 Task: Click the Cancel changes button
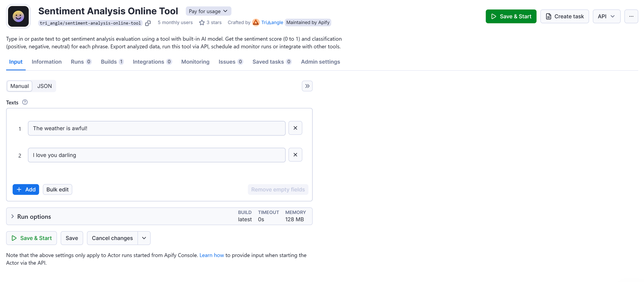[x=112, y=238]
